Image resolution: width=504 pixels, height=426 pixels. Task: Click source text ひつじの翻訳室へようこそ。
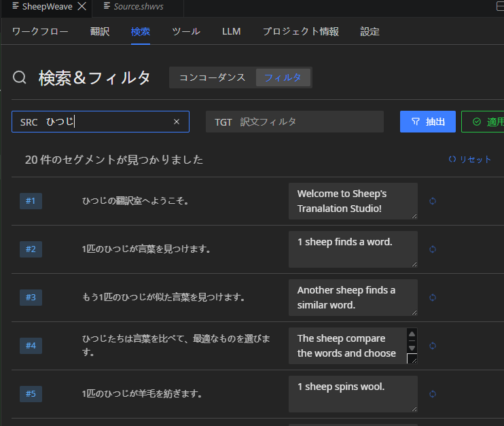[135, 201]
